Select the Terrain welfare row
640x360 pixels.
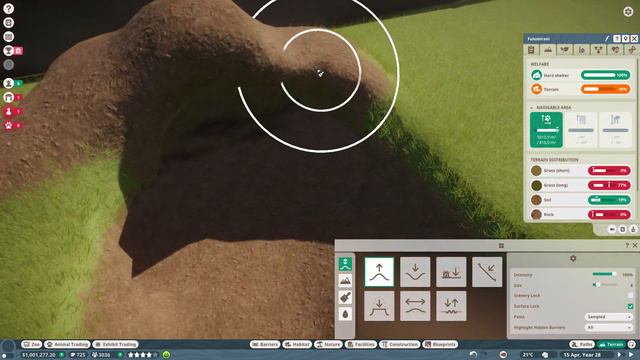click(580, 89)
